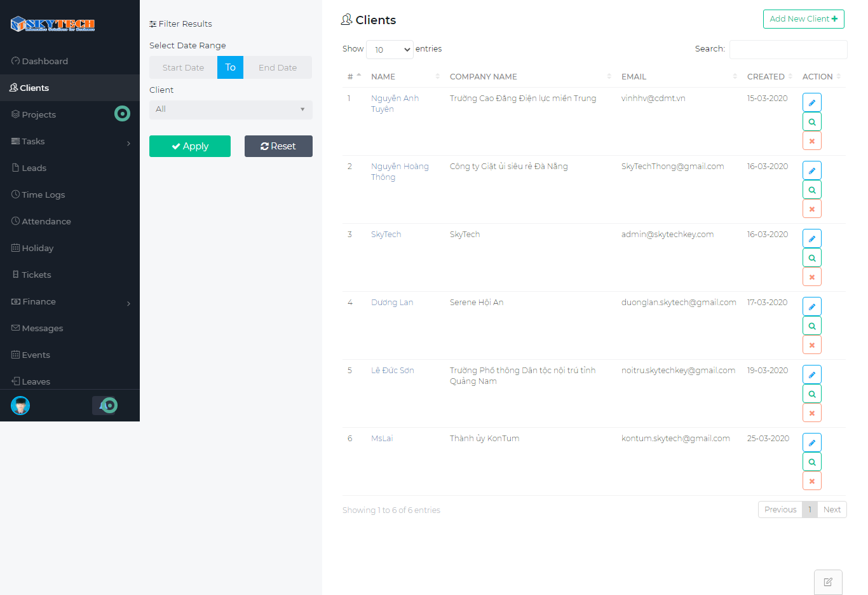Viewport: 868px width, 595px height.
Task: Click the eye toggle next to the avatar
Action: (105, 405)
